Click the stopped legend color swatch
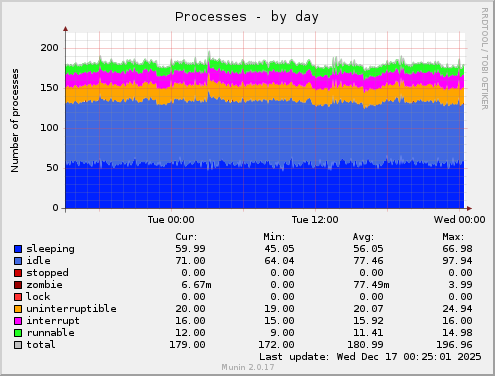495x376 pixels. coord(18,273)
